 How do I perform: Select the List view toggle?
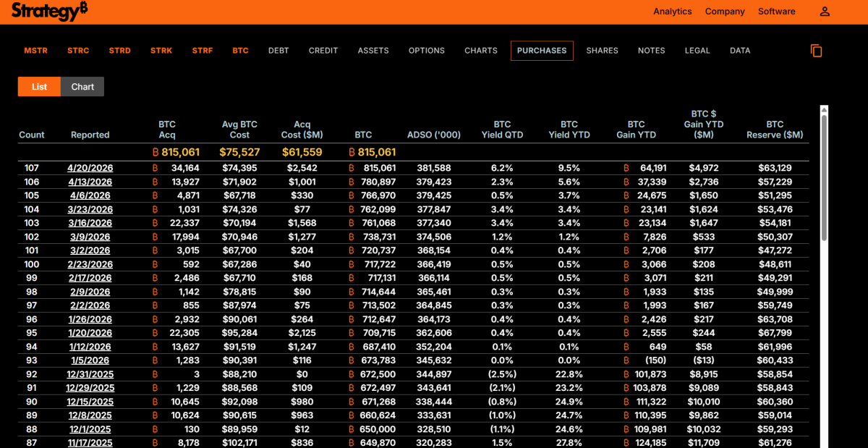tap(39, 87)
